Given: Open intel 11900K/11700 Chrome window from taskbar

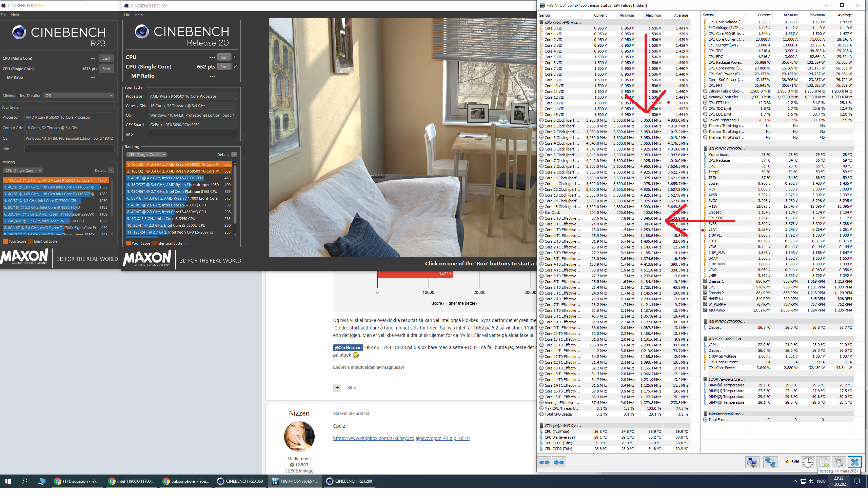Looking at the screenshot, I should (x=131, y=481).
